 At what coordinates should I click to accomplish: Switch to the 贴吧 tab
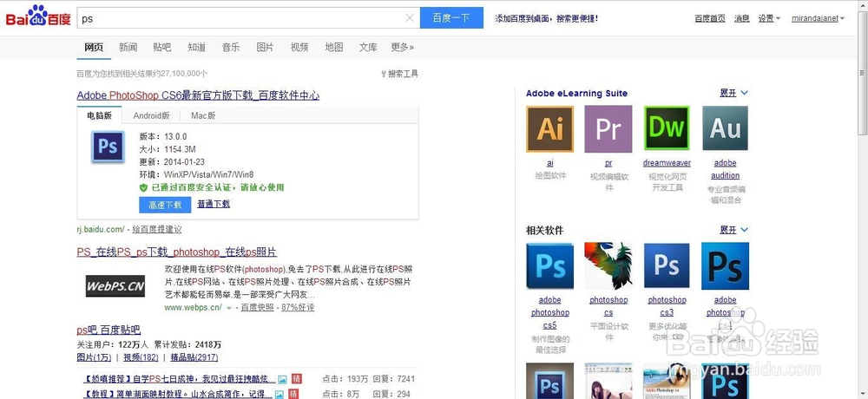(x=162, y=47)
